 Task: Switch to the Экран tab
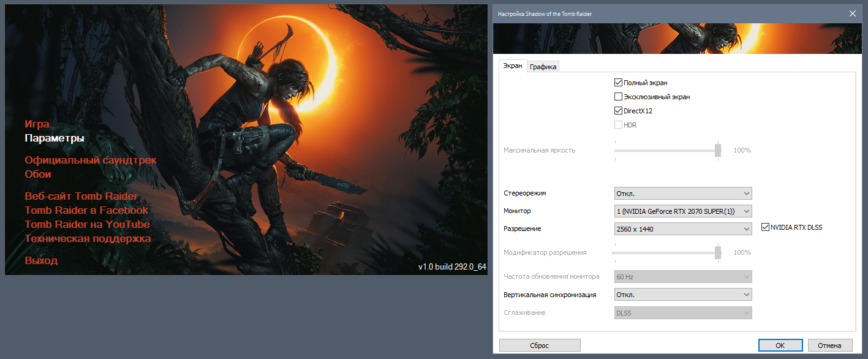coord(513,66)
